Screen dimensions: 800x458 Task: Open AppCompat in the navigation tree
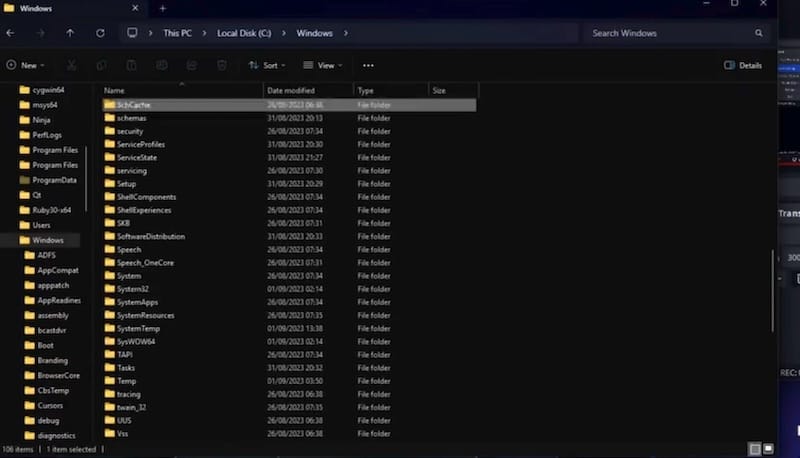click(52, 270)
